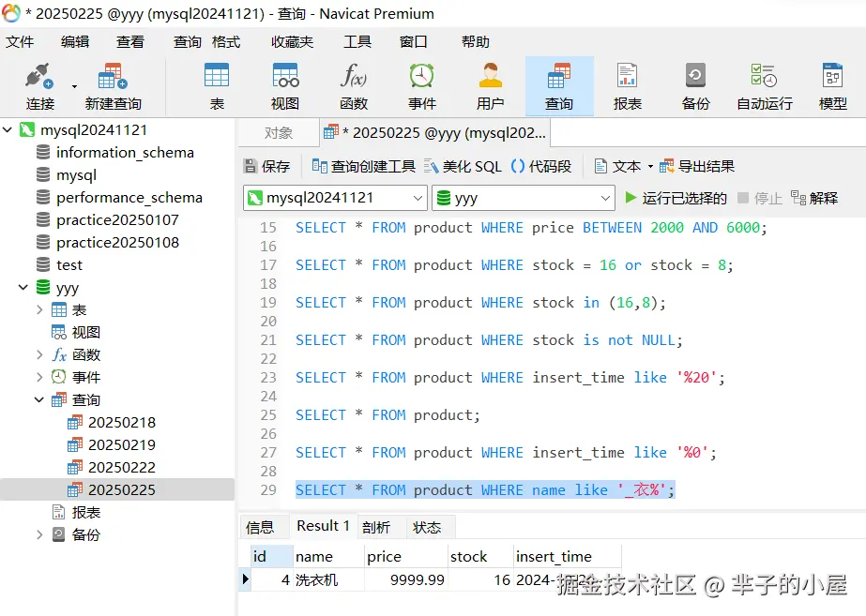This screenshot has height=616, width=866.
Task: Click 美化 SQL beautify button
Action: pos(463,166)
